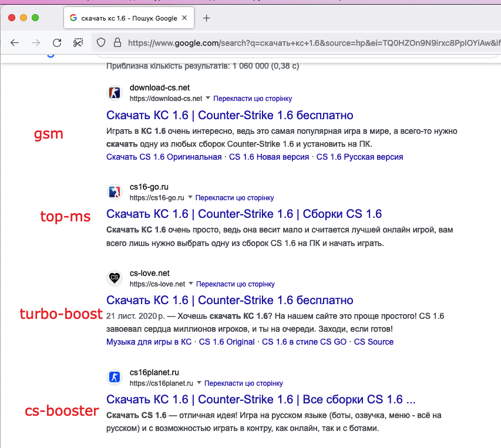This screenshot has height=448, width=501.
Task: Click the download-cs.net site name text
Action: (159, 87)
